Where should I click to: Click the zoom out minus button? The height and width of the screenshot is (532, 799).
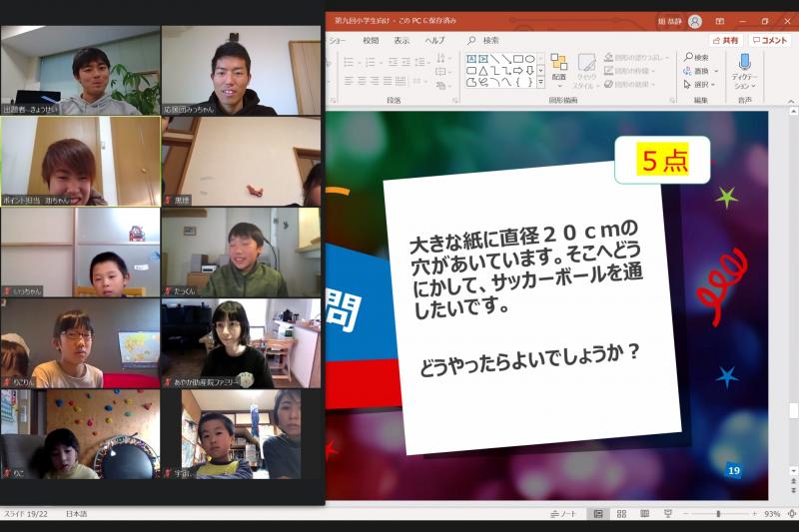tap(685, 514)
